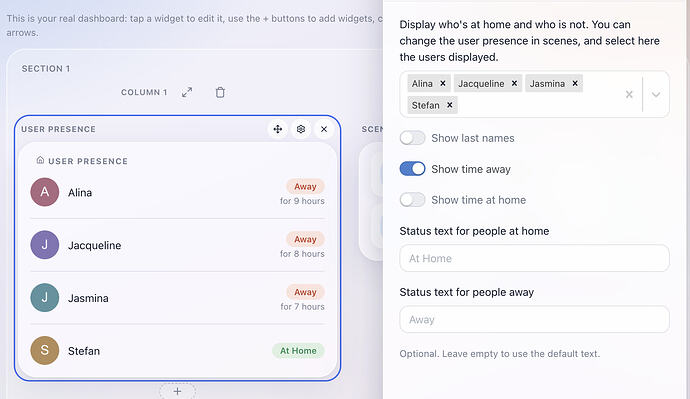The height and width of the screenshot is (399, 690).
Task: Select the name Jacqueline in widget list
Action: click(x=95, y=245)
